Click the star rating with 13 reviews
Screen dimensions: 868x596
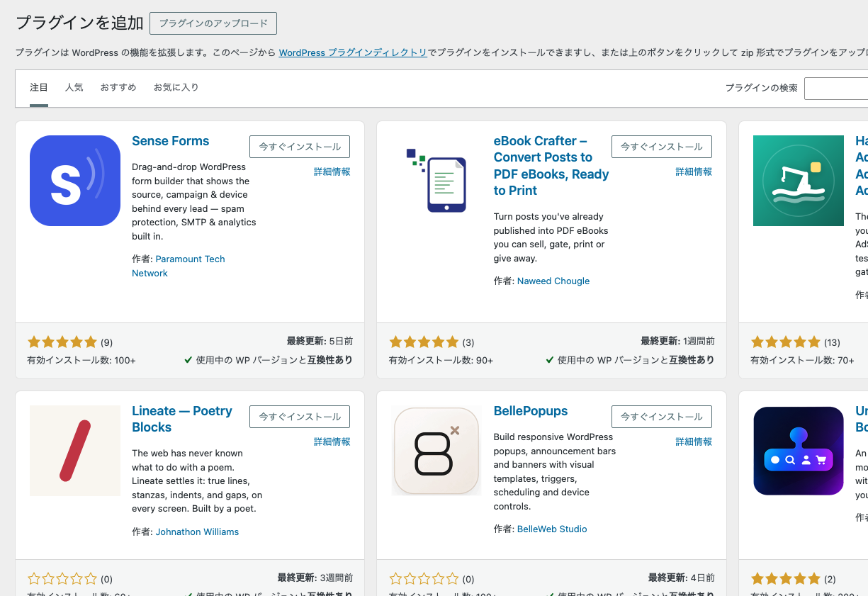point(785,342)
